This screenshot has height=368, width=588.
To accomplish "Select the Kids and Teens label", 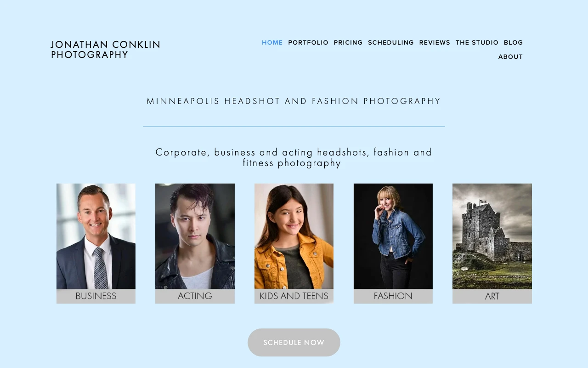I will click(x=294, y=296).
